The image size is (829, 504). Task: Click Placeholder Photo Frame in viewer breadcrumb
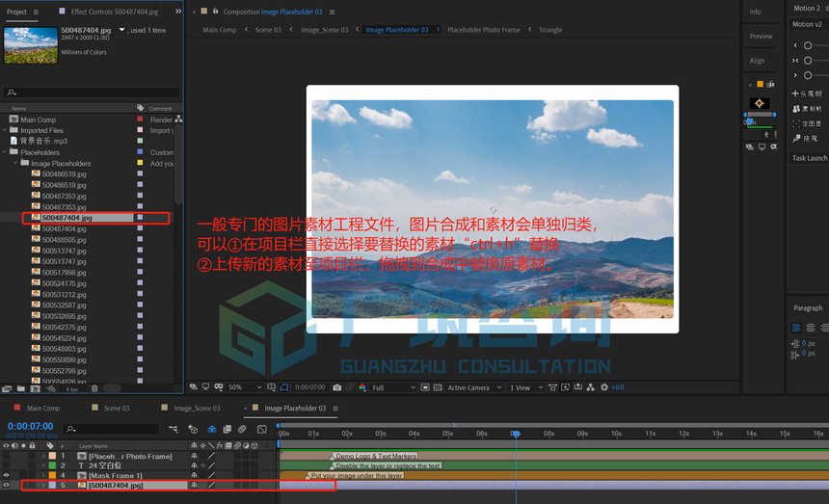(483, 30)
